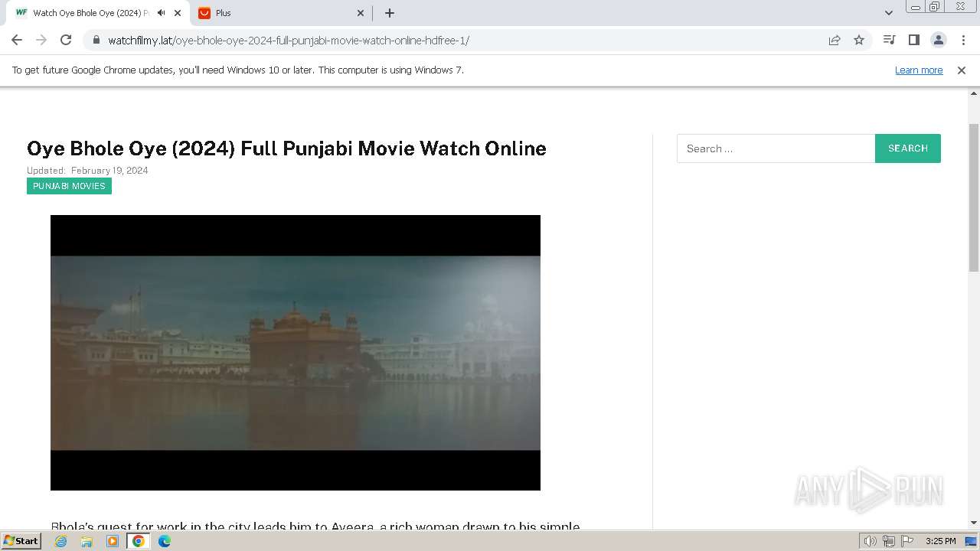Open the network tray icon
This screenshot has width=980, height=551.
[889, 541]
